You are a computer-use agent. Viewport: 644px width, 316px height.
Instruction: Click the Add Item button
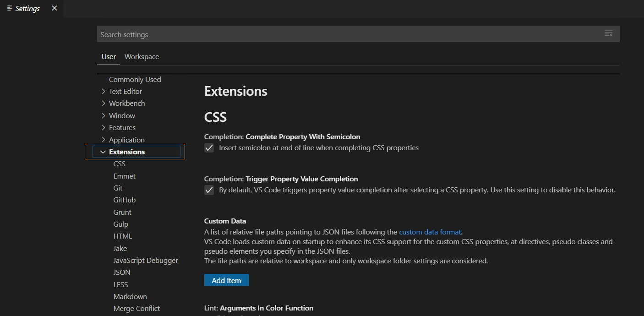[226, 280]
